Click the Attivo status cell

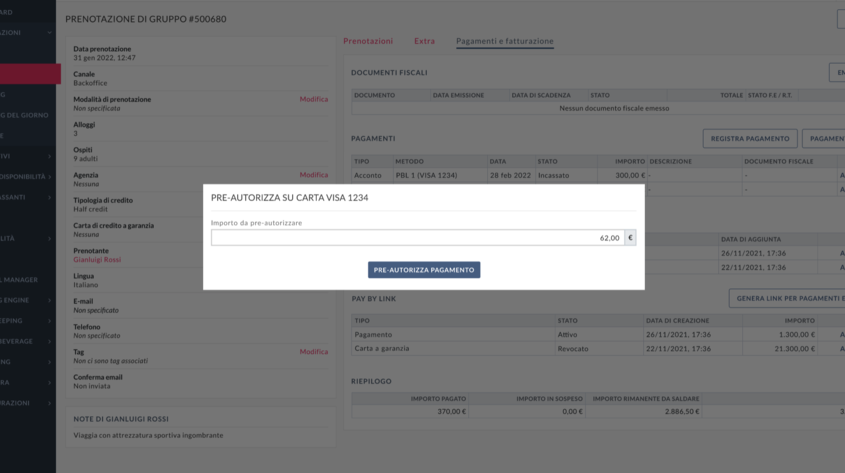(x=567, y=335)
